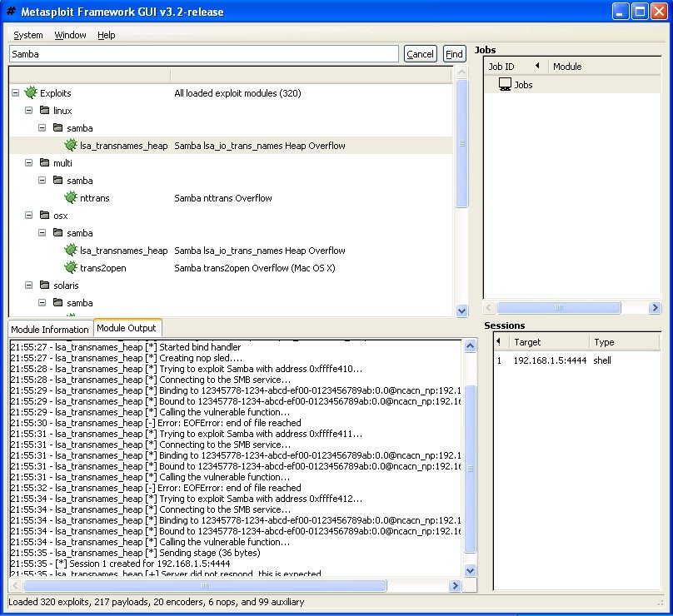Click the samba folder icon under multi
Image resolution: width=673 pixels, height=616 pixels.
point(58,180)
